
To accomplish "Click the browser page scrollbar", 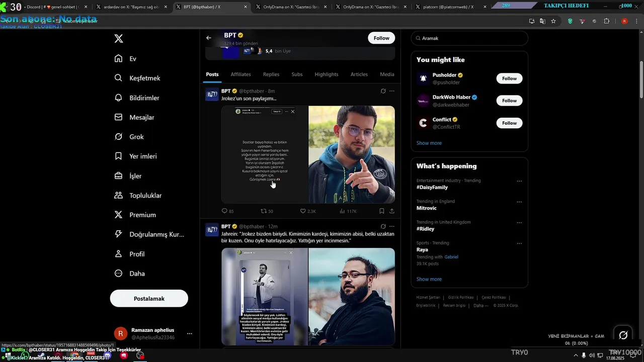I will click(x=641, y=80).
